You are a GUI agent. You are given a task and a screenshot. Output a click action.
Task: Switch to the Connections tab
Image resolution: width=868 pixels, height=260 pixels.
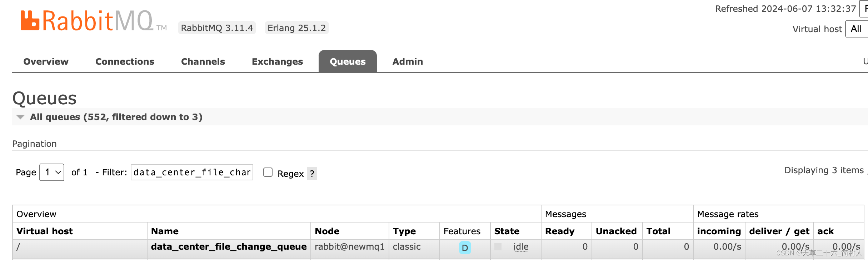click(x=125, y=61)
